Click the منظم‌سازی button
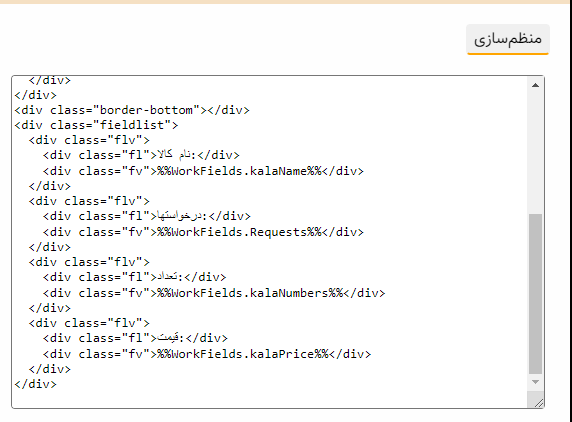This screenshot has width=572, height=422. point(508,39)
